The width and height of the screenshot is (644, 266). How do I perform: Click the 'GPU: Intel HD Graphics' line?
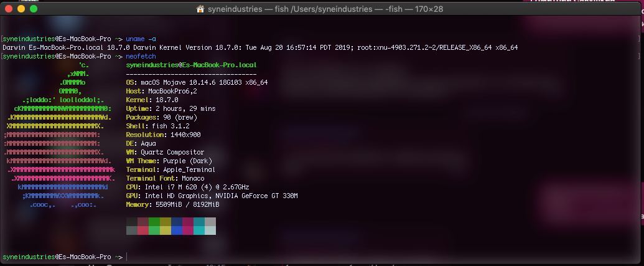[x=212, y=196]
